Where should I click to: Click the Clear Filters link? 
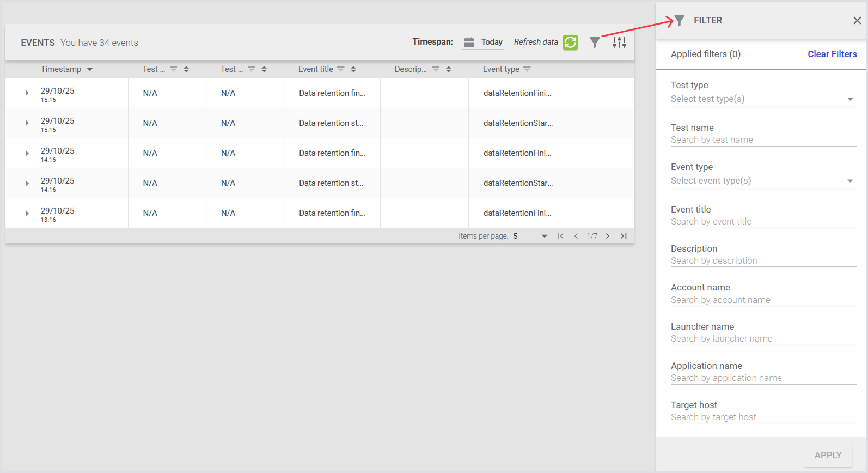coord(832,54)
